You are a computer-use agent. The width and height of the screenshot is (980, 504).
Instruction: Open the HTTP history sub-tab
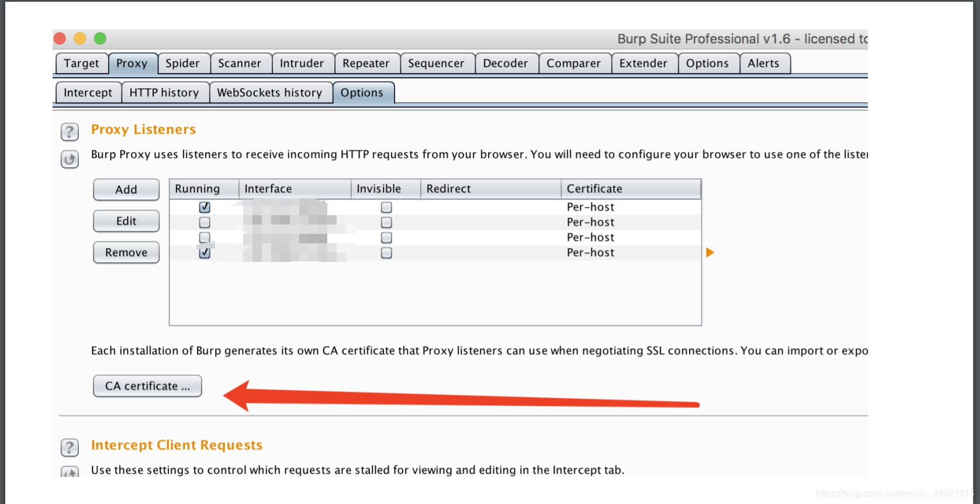tap(165, 92)
